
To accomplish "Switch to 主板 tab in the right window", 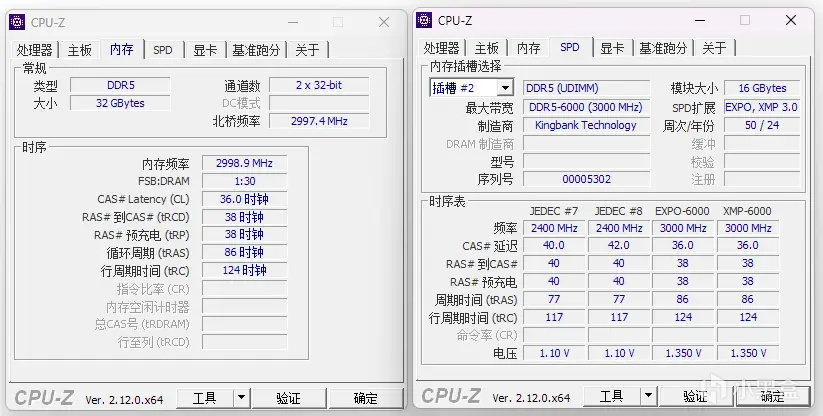I will click(487, 48).
